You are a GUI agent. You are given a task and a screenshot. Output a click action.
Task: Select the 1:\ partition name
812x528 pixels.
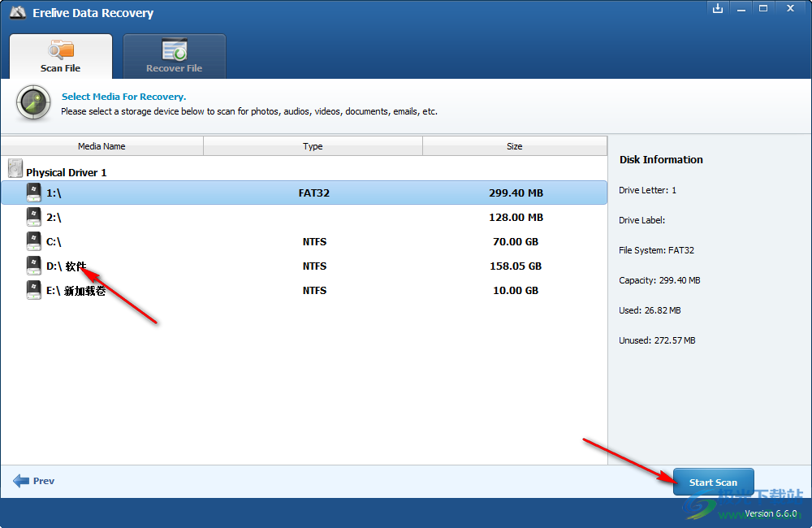point(54,193)
